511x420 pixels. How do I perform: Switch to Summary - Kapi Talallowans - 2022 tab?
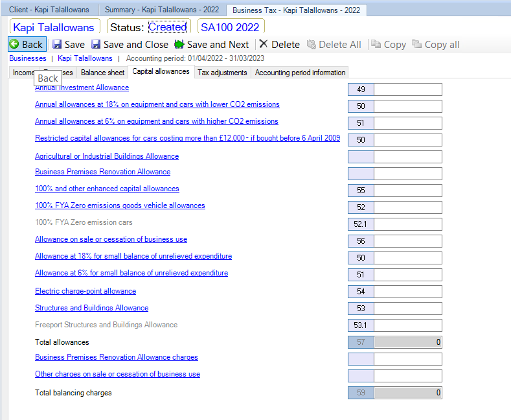[x=162, y=10]
